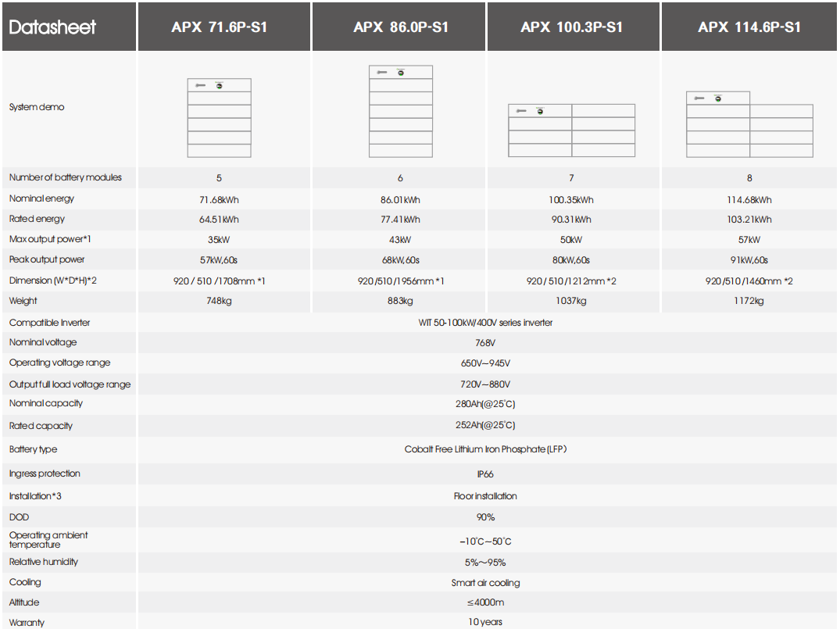The width and height of the screenshot is (840, 629).
Task: Click the Installation*3 row label
Action: (x=35, y=496)
